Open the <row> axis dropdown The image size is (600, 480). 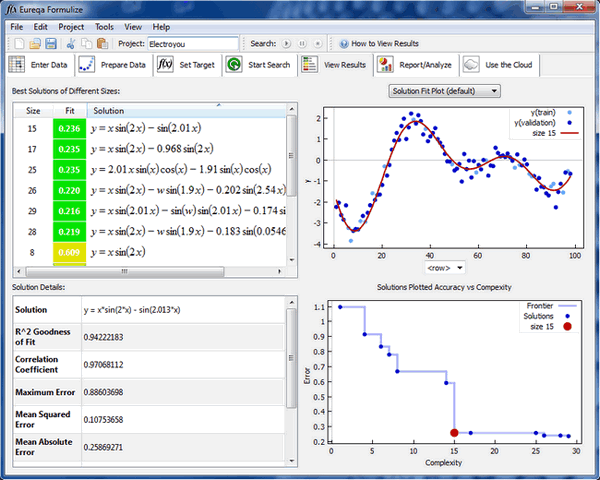click(444, 268)
